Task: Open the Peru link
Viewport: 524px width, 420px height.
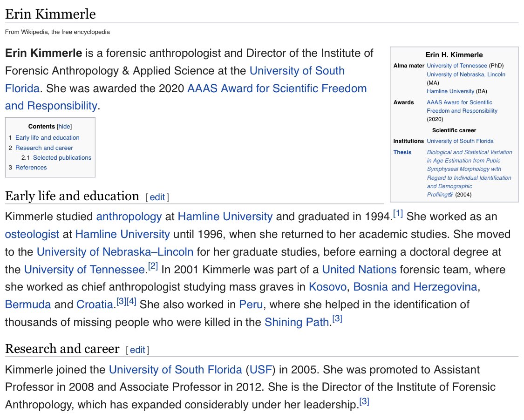Action: click(x=251, y=305)
